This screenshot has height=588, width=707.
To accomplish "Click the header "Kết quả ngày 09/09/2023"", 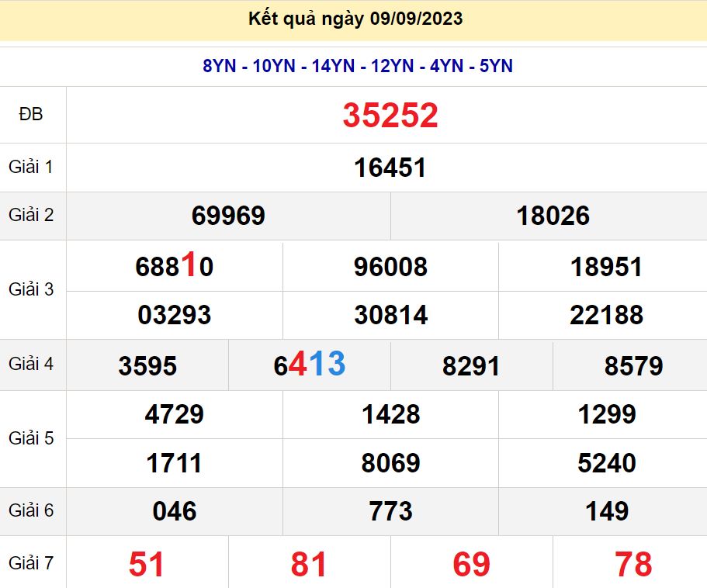I will pyautogui.click(x=355, y=19).
